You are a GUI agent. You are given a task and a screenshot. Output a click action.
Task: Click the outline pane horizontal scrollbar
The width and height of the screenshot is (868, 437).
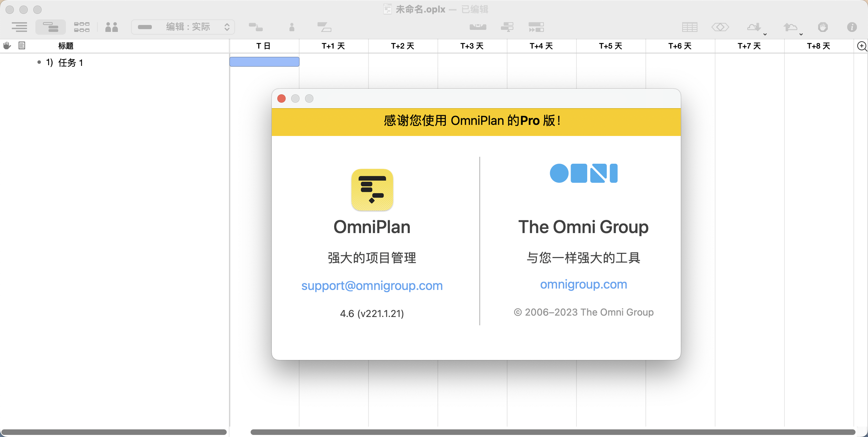[114, 432]
